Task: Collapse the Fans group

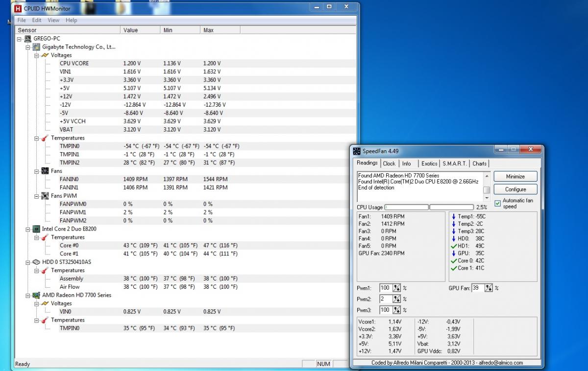Action: coord(36,171)
